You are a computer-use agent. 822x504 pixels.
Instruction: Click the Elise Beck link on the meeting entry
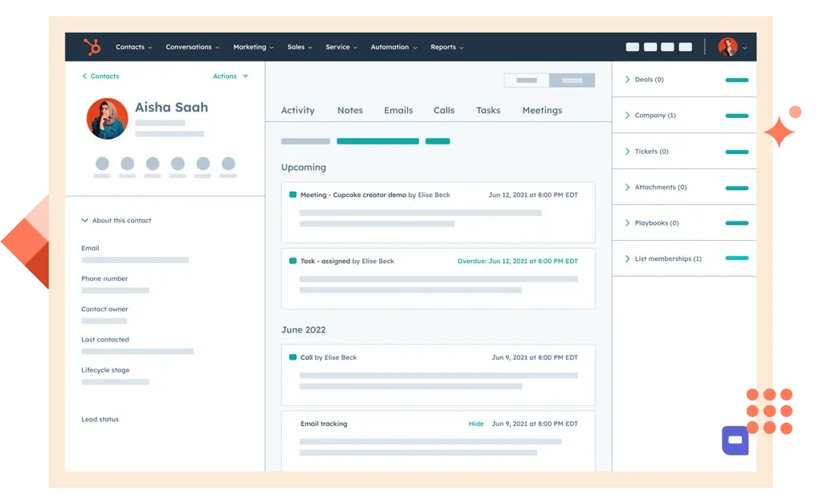pyautogui.click(x=432, y=194)
